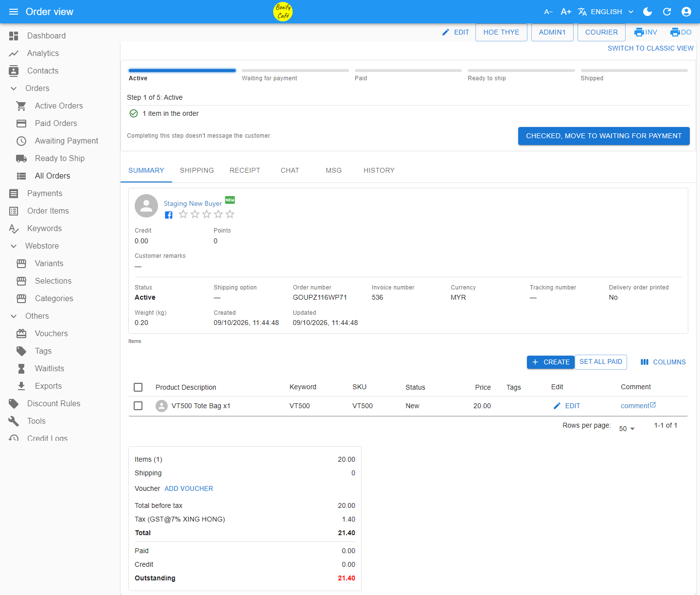This screenshot has height=595, width=700.
Task: Open the ENGLISH language dropdown
Action: (606, 12)
